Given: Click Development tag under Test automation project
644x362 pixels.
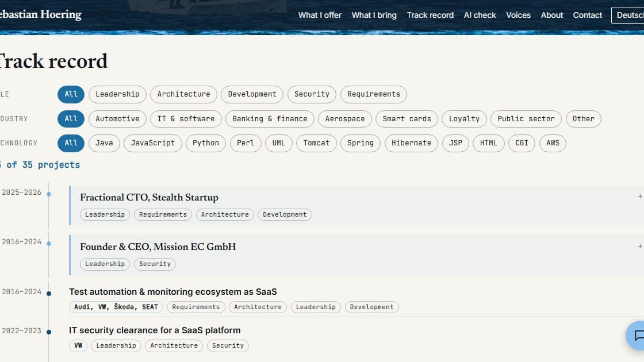Looking at the screenshot, I should [x=371, y=307].
